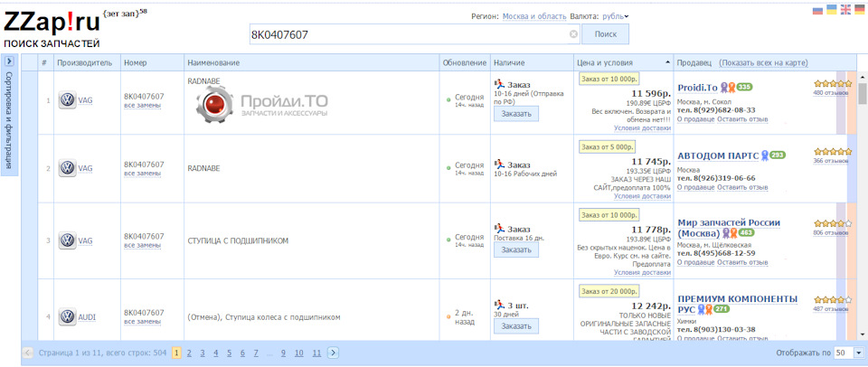Open VW logo in АВТОДОМ ПАРТС row
This screenshot has width=868, height=367.
pyautogui.click(x=68, y=168)
